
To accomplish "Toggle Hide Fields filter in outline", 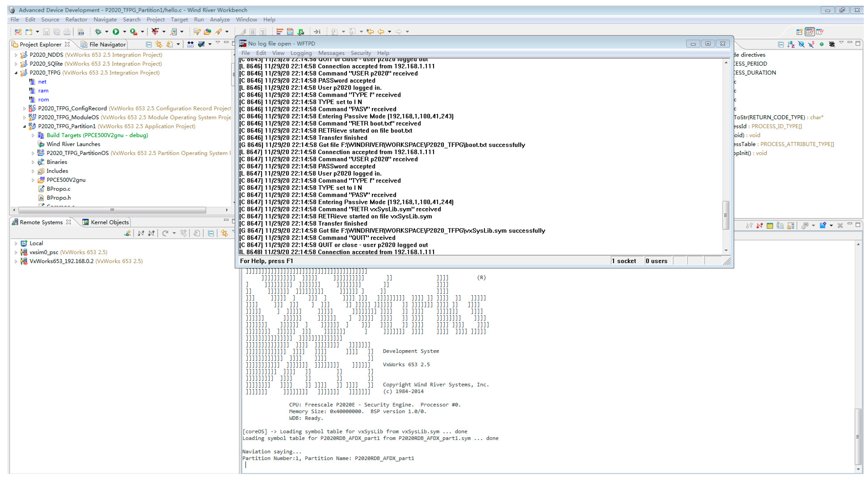I will click(801, 44).
